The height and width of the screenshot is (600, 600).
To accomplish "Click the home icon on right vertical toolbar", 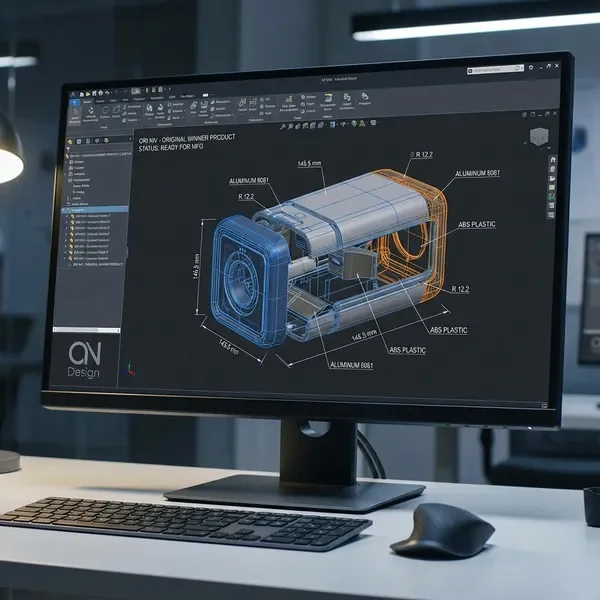I will pyautogui.click(x=550, y=158).
